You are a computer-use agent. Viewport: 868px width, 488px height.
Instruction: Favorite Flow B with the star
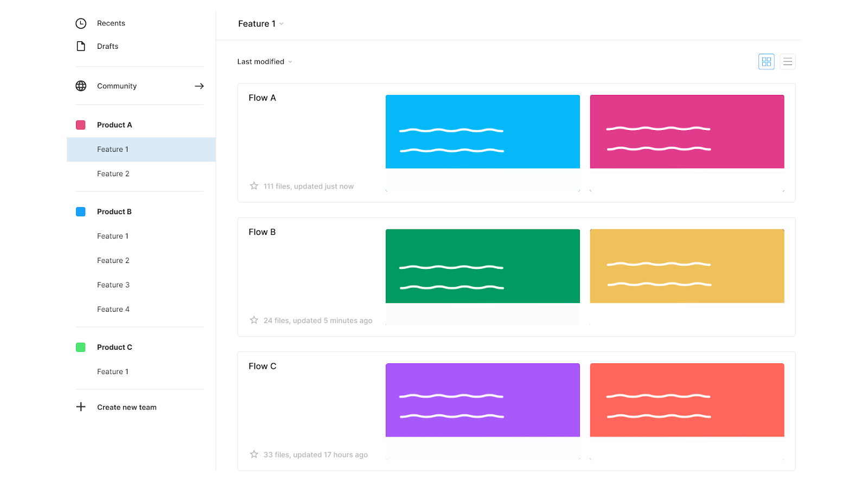[254, 320]
